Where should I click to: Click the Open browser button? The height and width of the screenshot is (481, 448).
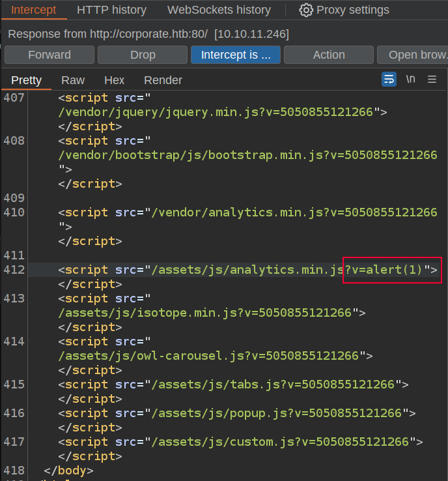417,55
